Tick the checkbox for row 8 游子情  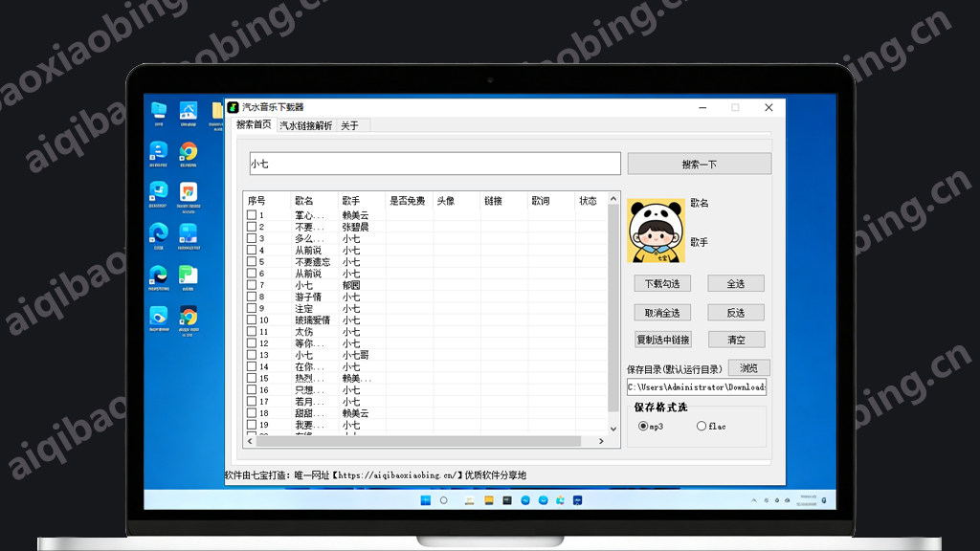(x=252, y=297)
